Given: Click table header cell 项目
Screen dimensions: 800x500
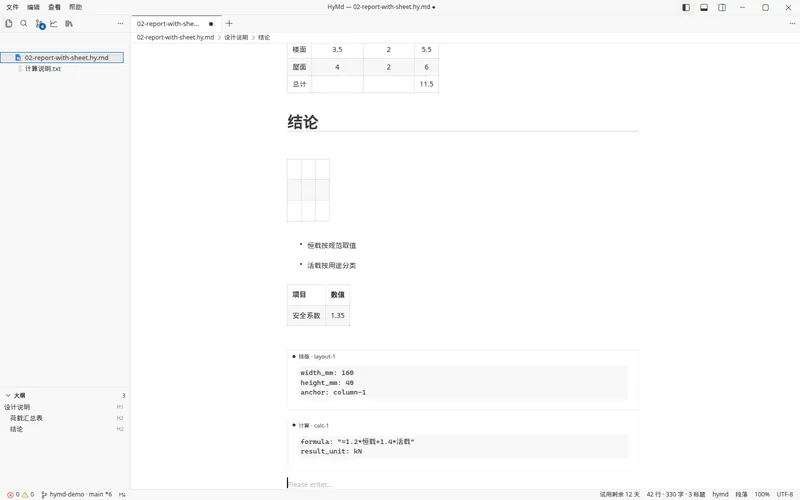Looking at the screenshot, I should pos(306,294).
